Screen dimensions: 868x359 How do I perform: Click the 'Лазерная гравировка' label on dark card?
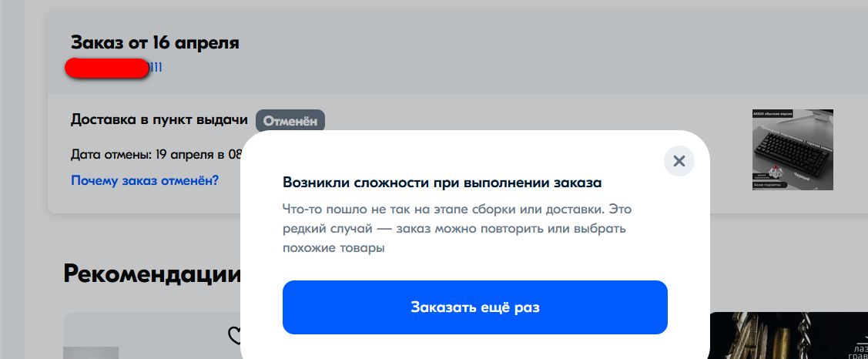(x=860, y=354)
